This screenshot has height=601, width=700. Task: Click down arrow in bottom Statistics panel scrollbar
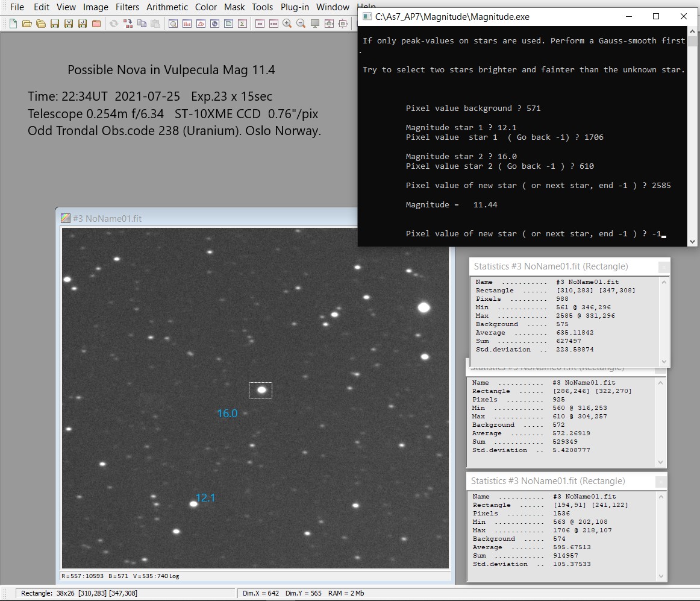[661, 577]
